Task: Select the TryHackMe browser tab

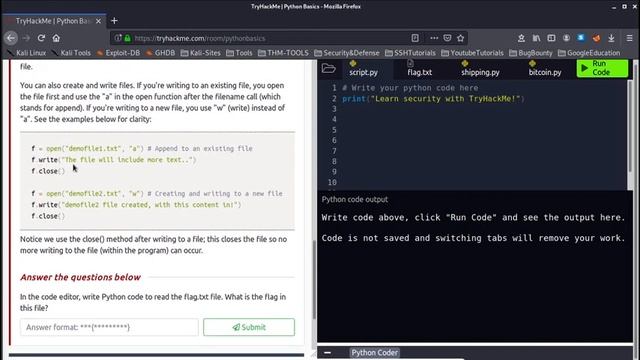Action: [x=53, y=21]
